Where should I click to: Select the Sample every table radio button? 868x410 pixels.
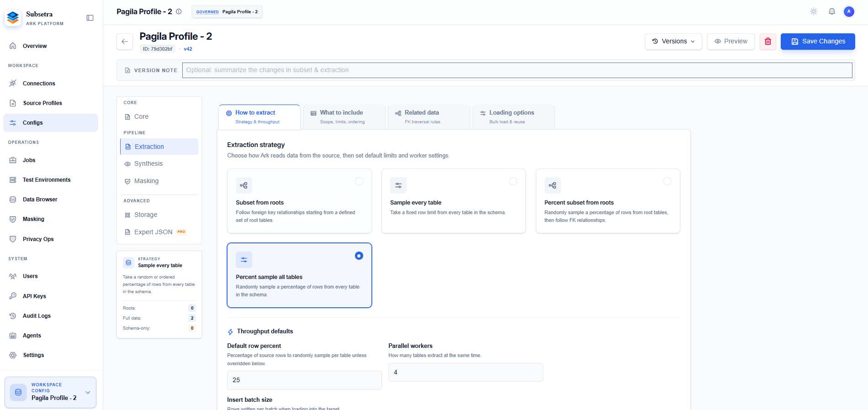coord(513,181)
